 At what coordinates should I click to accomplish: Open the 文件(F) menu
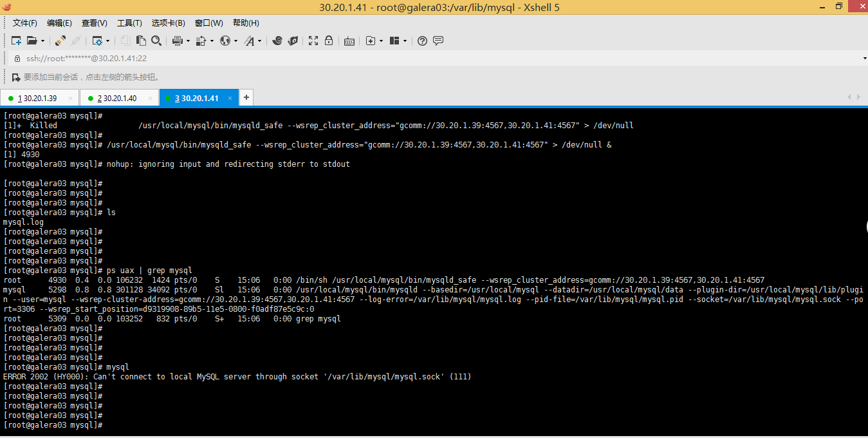(25, 23)
